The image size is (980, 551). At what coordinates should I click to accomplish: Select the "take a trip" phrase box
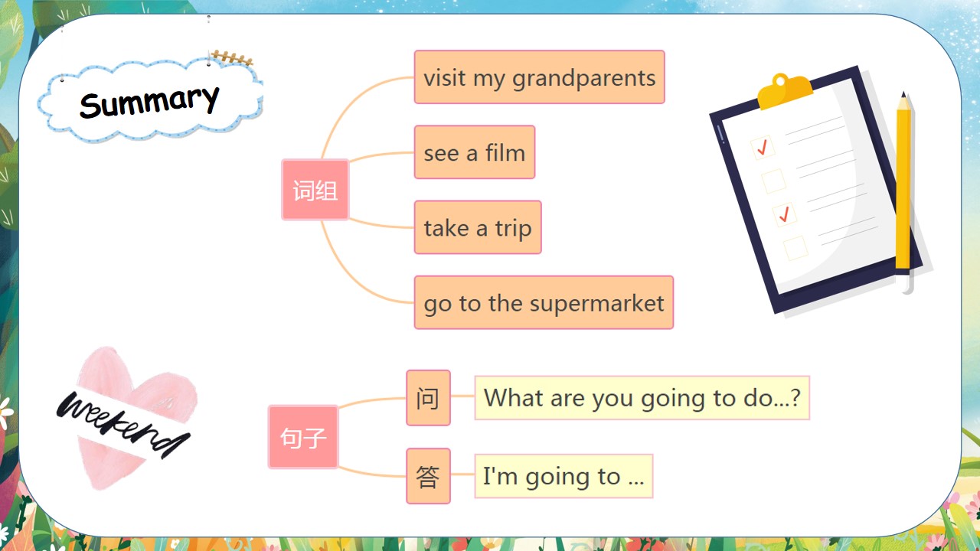[x=478, y=227]
